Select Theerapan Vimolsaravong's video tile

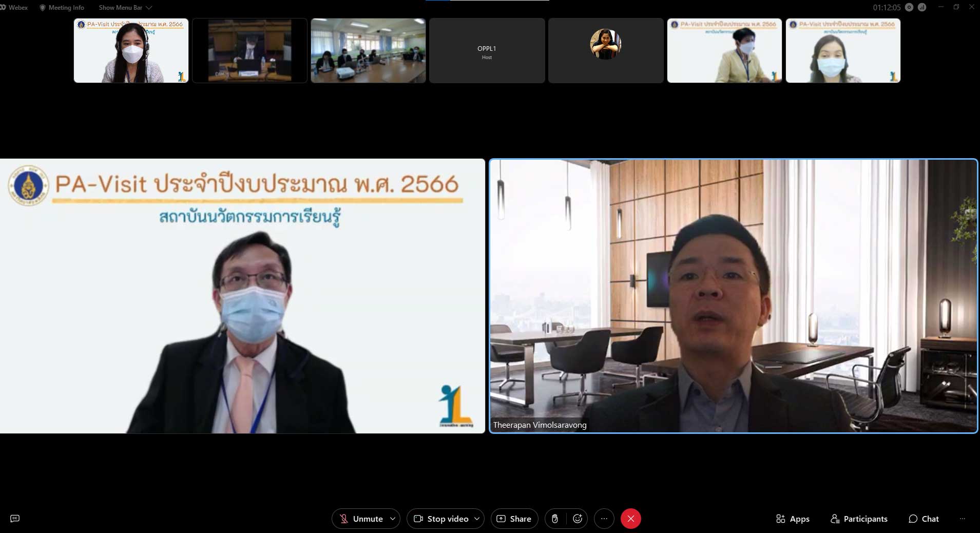[x=733, y=296]
